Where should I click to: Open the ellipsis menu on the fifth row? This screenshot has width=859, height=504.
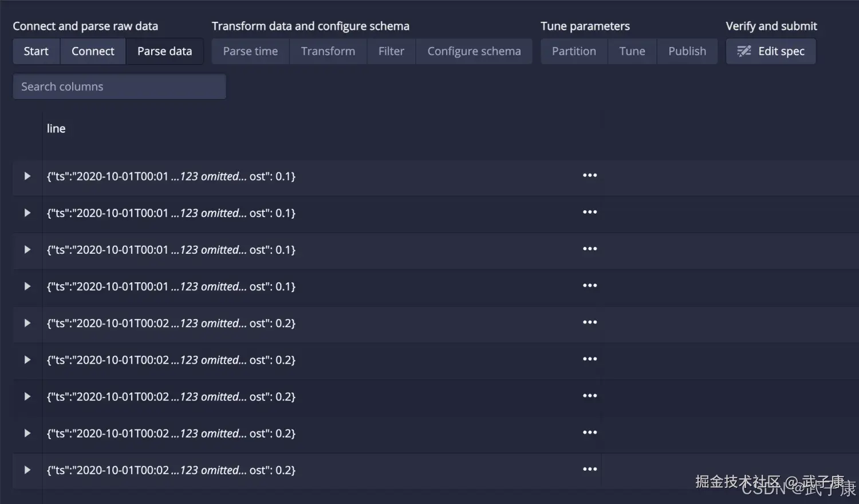coord(590,322)
